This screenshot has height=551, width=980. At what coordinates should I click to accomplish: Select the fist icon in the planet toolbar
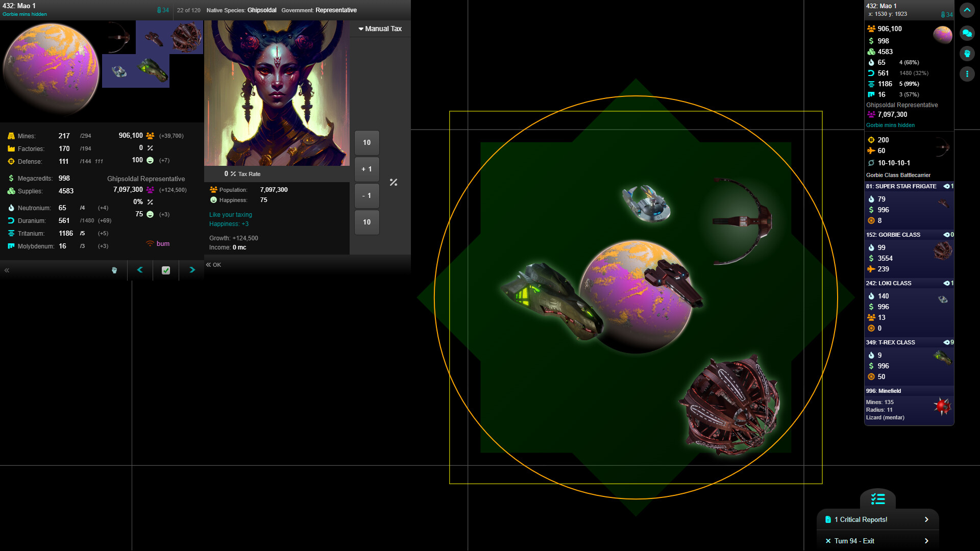point(114,270)
